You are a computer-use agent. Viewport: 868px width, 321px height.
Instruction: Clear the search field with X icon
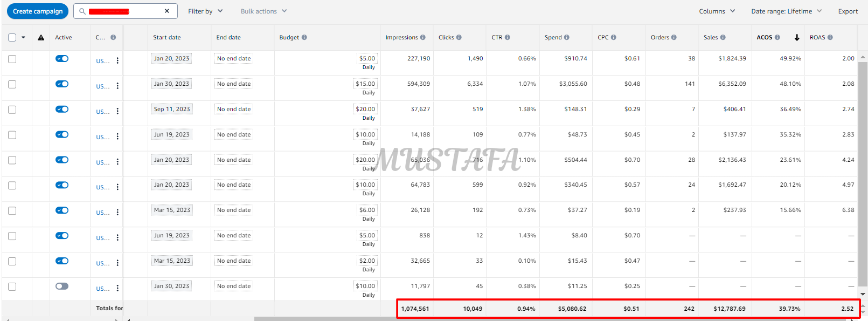click(167, 11)
